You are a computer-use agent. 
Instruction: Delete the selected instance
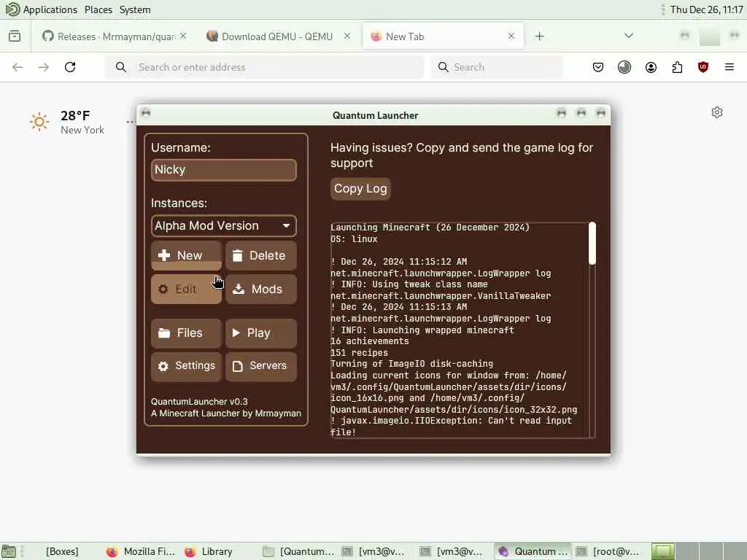[x=261, y=256]
